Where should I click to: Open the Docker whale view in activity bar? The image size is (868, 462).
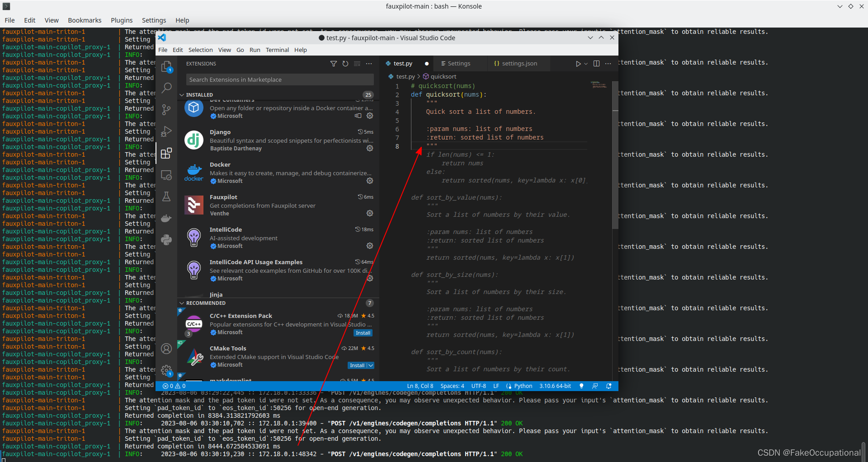[x=166, y=218]
